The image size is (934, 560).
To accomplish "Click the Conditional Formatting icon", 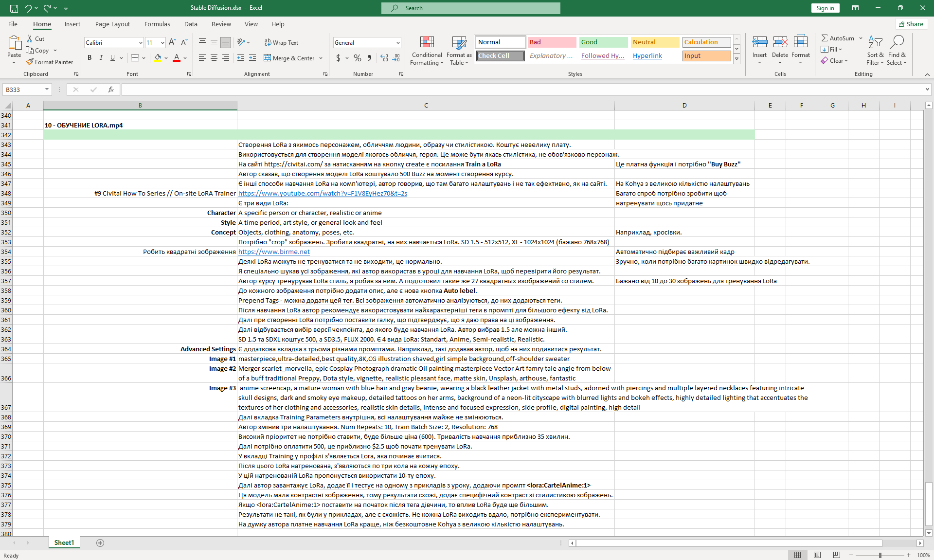I will coord(427,43).
